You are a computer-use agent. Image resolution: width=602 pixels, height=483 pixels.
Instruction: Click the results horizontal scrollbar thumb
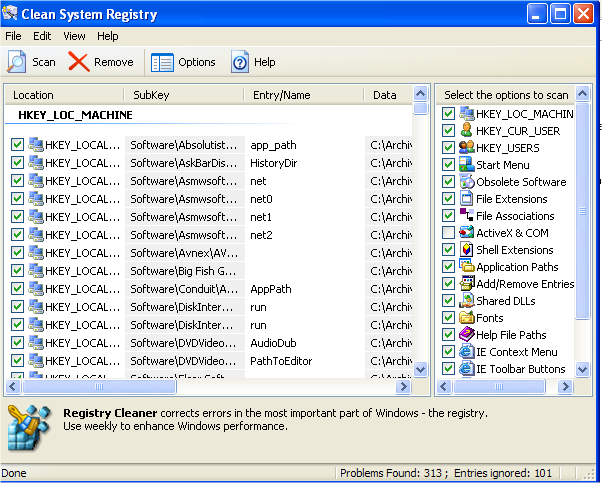[99, 386]
